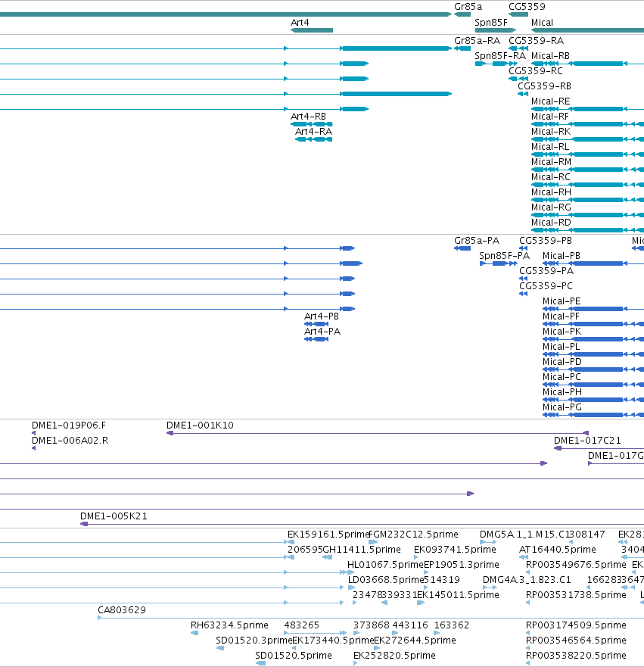The width and height of the screenshot is (644, 667).
Task: Select the CG5359-PB protein label
Action: (546, 241)
